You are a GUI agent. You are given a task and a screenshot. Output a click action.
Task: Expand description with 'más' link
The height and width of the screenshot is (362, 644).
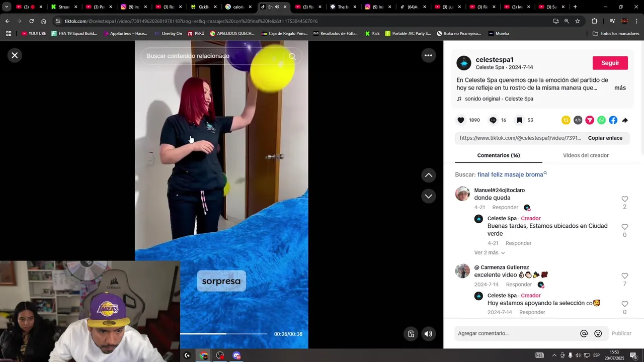pyautogui.click(x=620, y=88)
